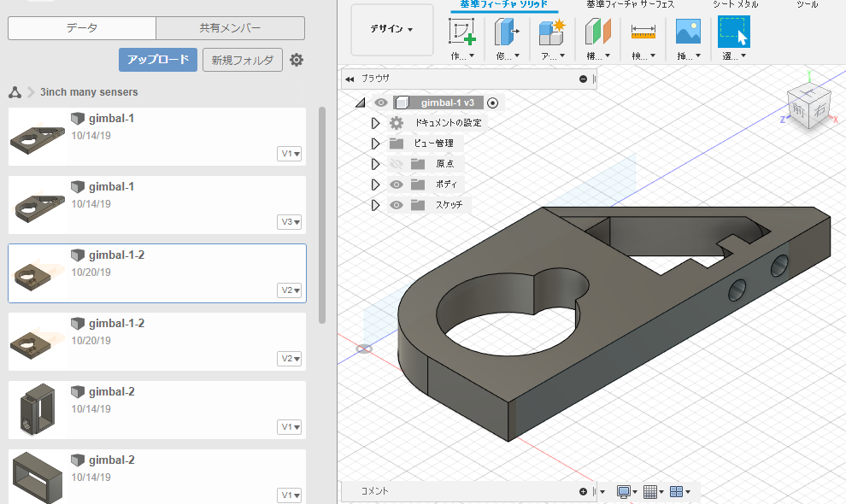Click the plus icon in the コメント bar

pos(583,491)
